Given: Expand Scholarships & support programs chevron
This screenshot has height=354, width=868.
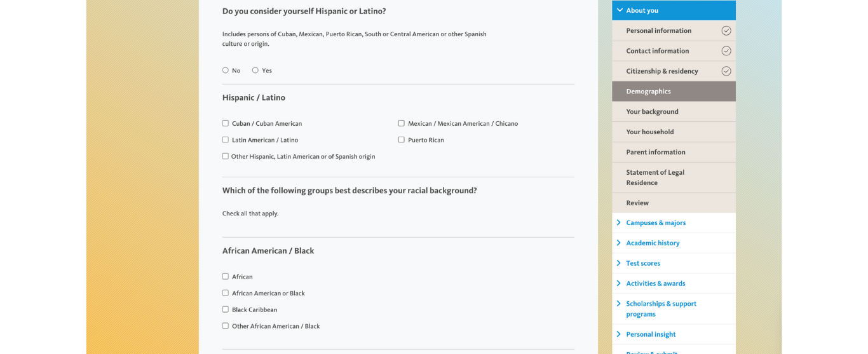Looking at the screenshot, I should point(619,304).
